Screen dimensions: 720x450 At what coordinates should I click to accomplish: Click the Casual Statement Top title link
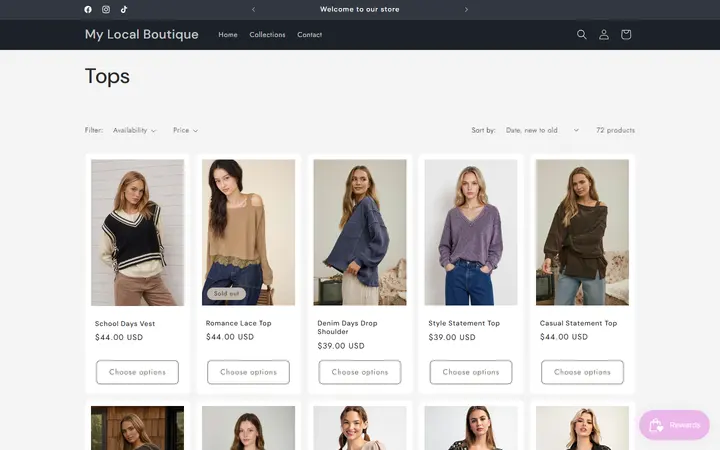[x=579, y=323]
